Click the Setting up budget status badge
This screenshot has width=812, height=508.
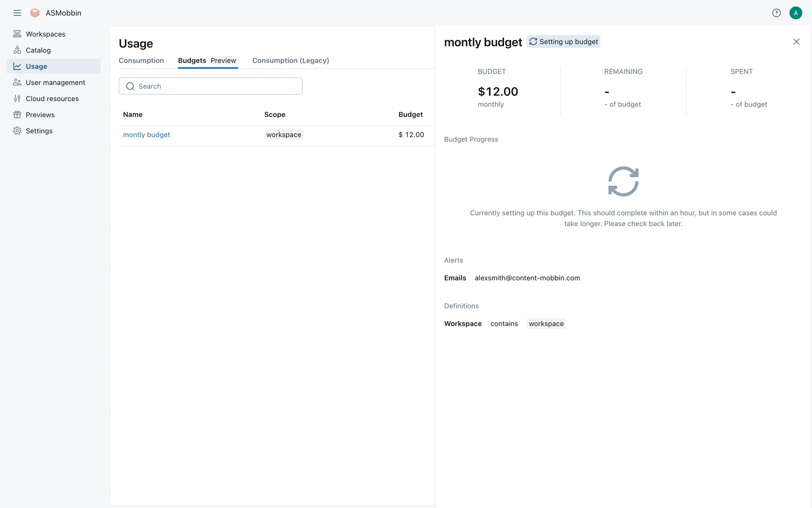tap(563, 41)
